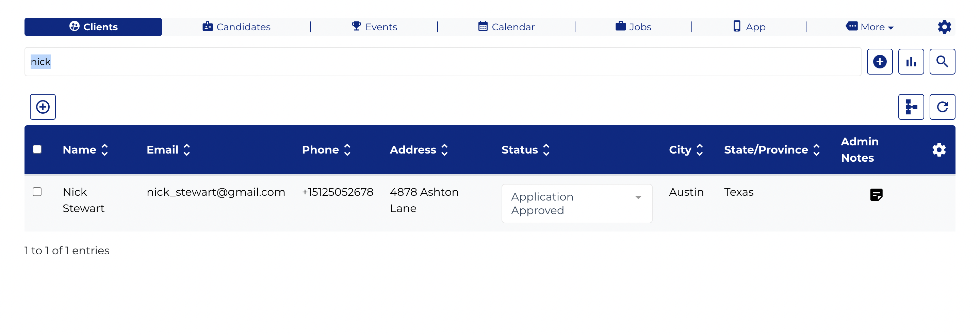This screenshot has height=335, width=980.
Task: Open the hierarchy tree view icon
Action: (x=911, y=107)
